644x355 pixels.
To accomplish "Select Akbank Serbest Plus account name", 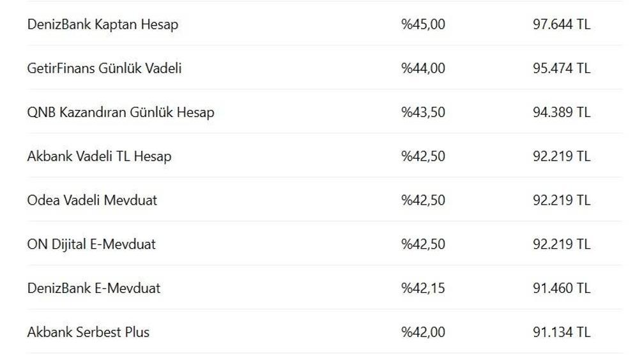I will (x=88, y=333).
